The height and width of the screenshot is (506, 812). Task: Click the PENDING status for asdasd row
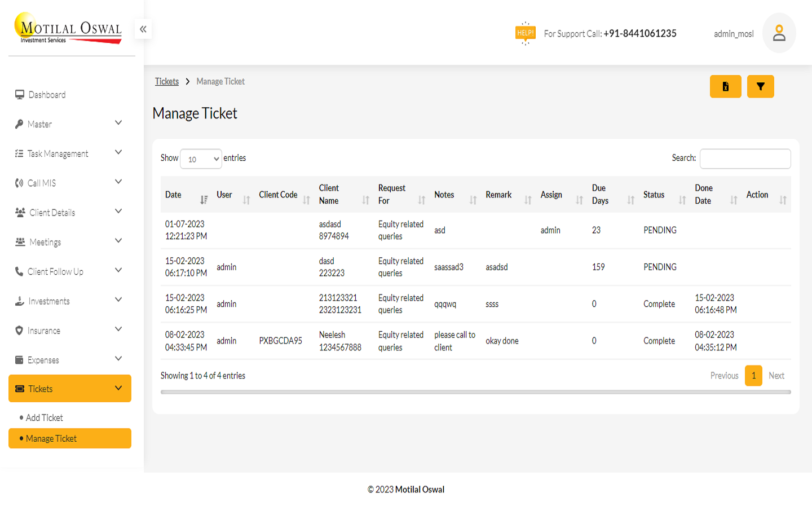point(660,230)
